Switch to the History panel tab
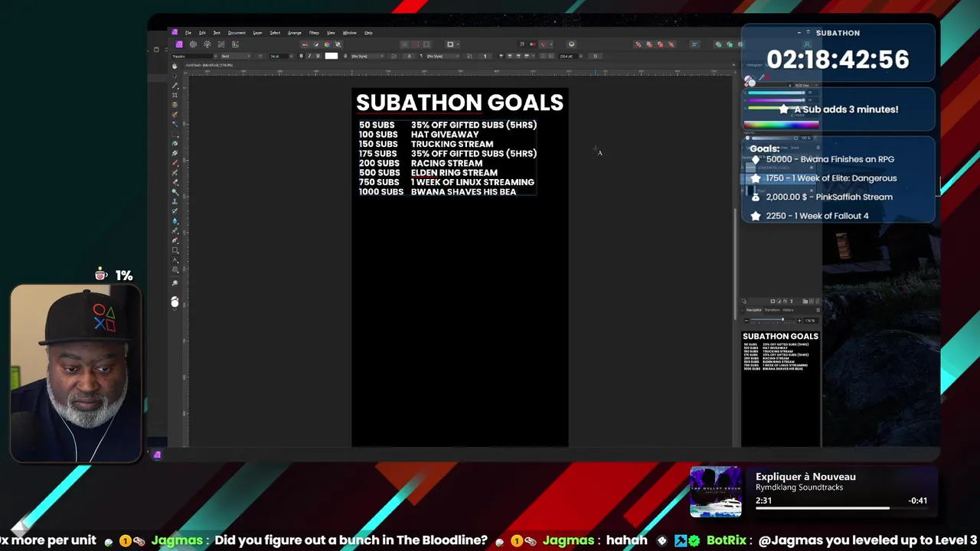This screenshot has height=551, width=980. tap(788, 310)
